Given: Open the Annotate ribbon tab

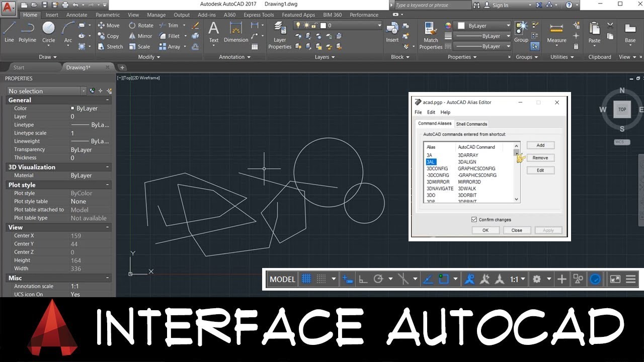Looking at the screenshot, I should click(x=76, y=15).
